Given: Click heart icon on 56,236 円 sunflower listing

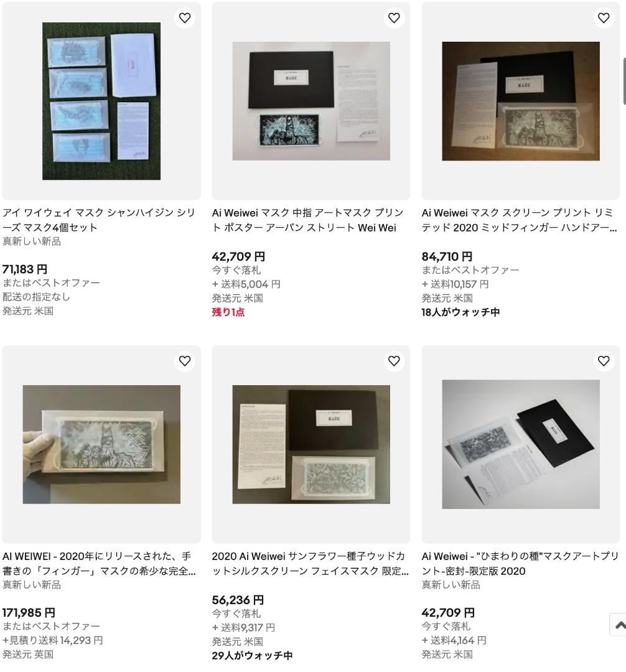Looking at the screenshot, I should coord(394,362).
